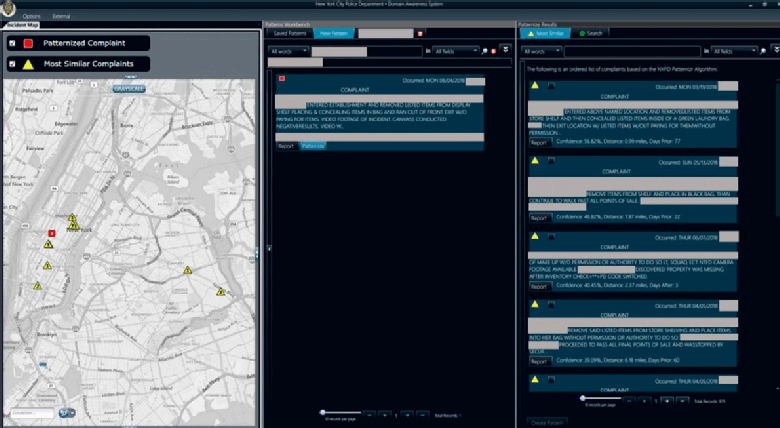The image size is (780, 428).
Task: Switch to the Most Similar results tab
Action: coord(546,33)
